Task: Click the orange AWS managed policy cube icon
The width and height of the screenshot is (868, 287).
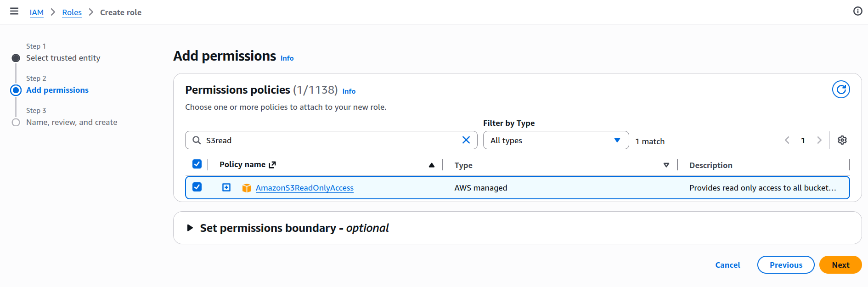Action: pyautogui.click(x=247, y=188)
